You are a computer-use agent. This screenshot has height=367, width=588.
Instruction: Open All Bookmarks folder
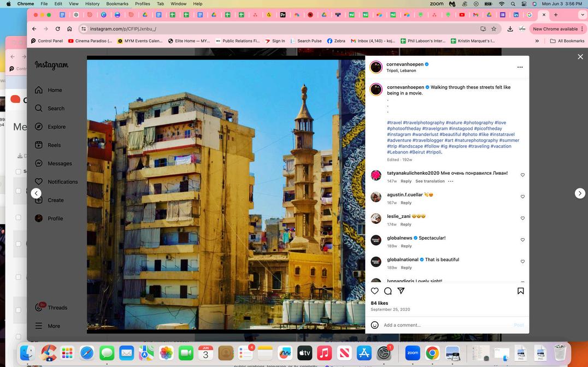567,41
